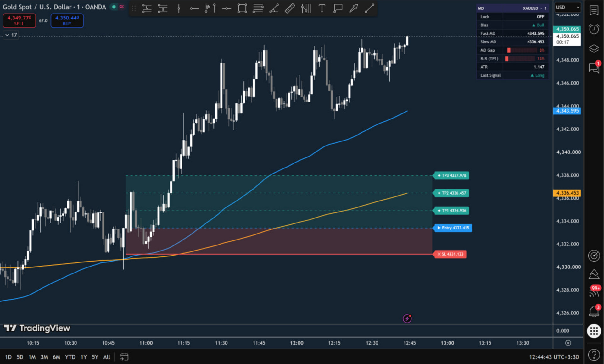Screen dimensions: 604x364
Task: Set the chart range to YTD
Action: click(x=70, y=357)
